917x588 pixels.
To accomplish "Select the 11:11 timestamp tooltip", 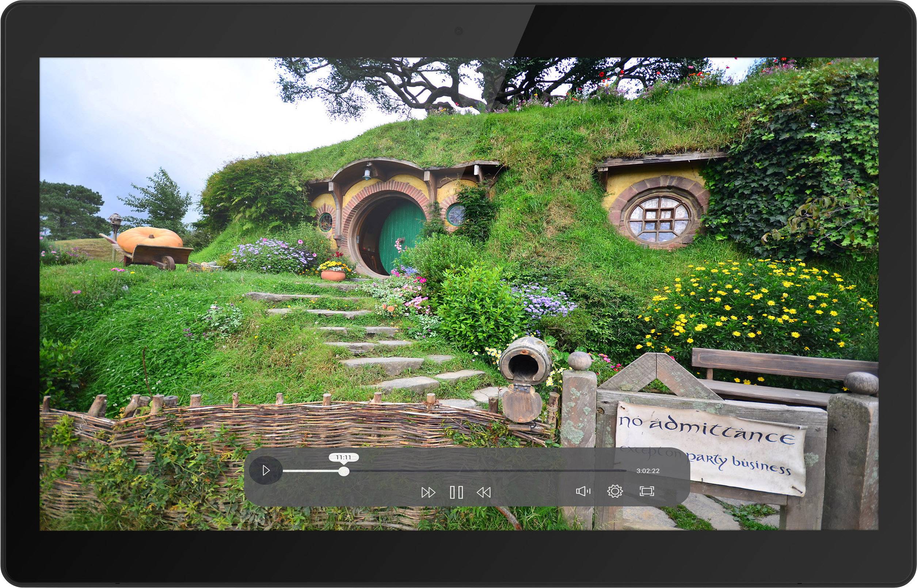I will point(343,457).
